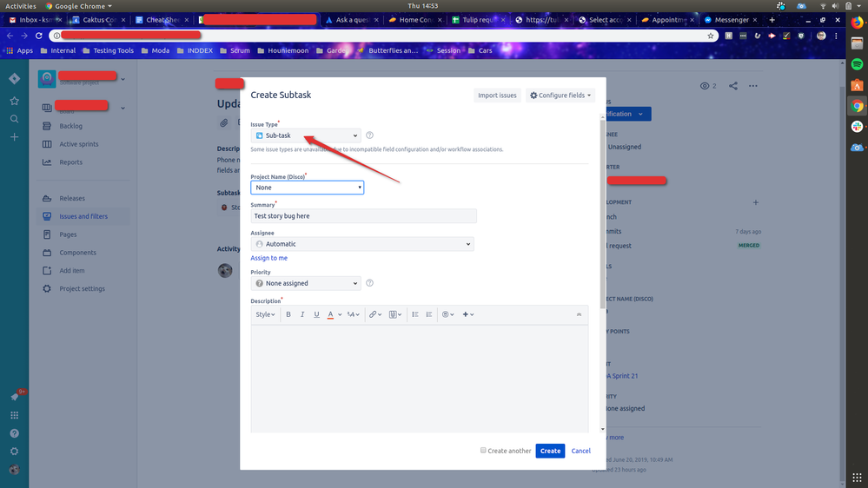Click into the Description text area
This screenshot has height=488, width=868.
pyautogui.click(x=420, y=379)
